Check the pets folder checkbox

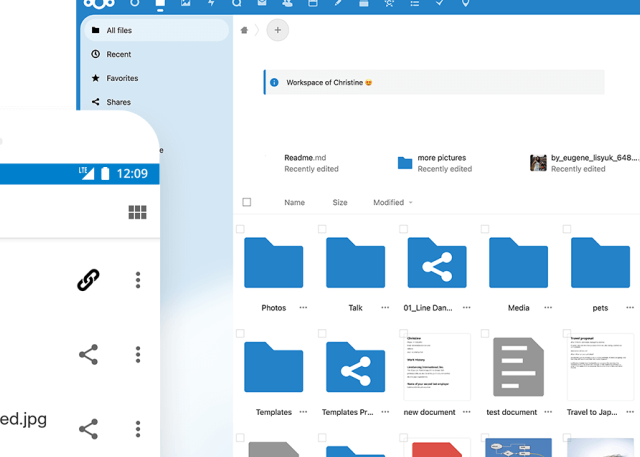tap(567, 229)
